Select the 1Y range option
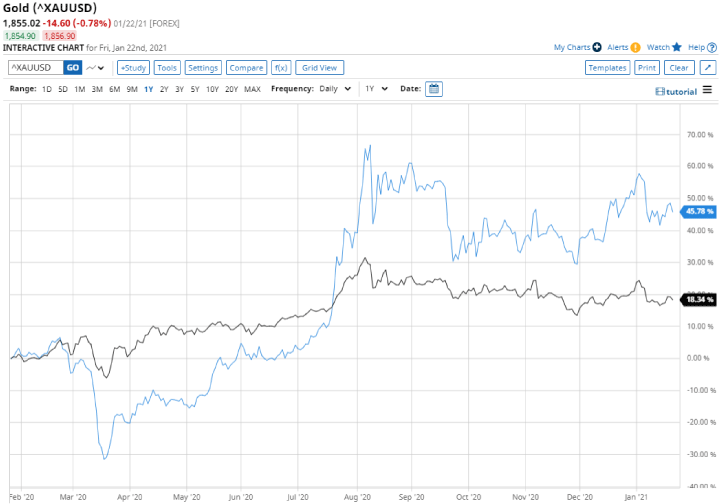 (x=148, y=89)
